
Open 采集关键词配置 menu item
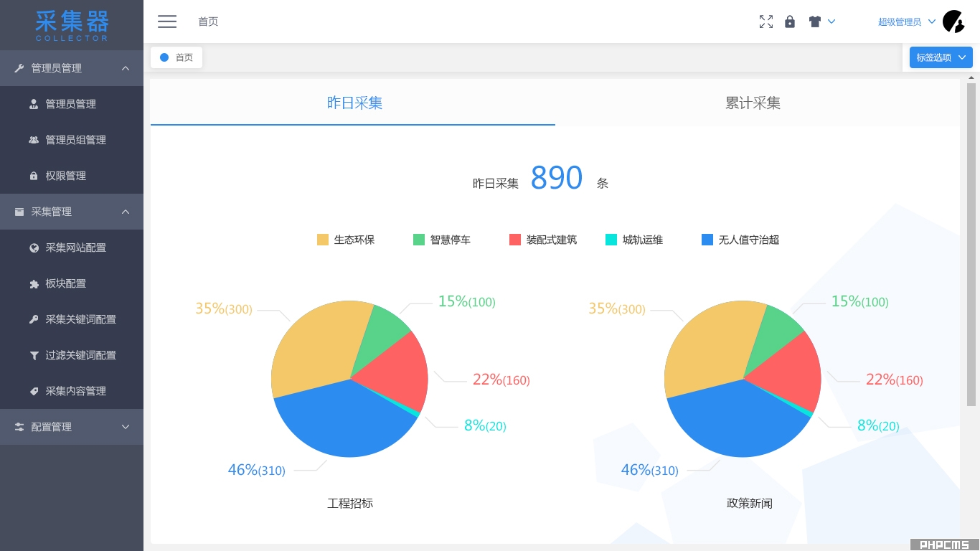pyautogui.click(x=72, y=319)
